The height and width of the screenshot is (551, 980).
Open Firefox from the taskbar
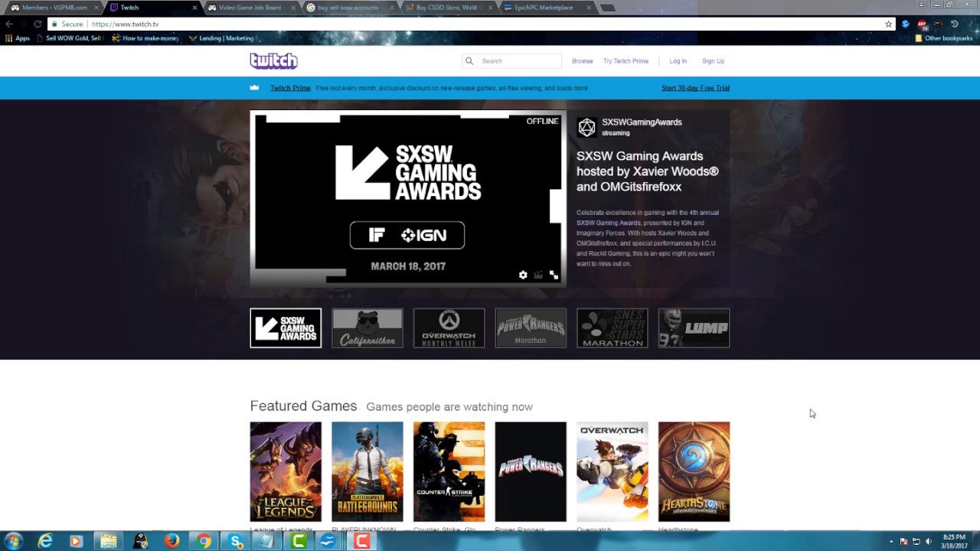[x=171, y=541]
